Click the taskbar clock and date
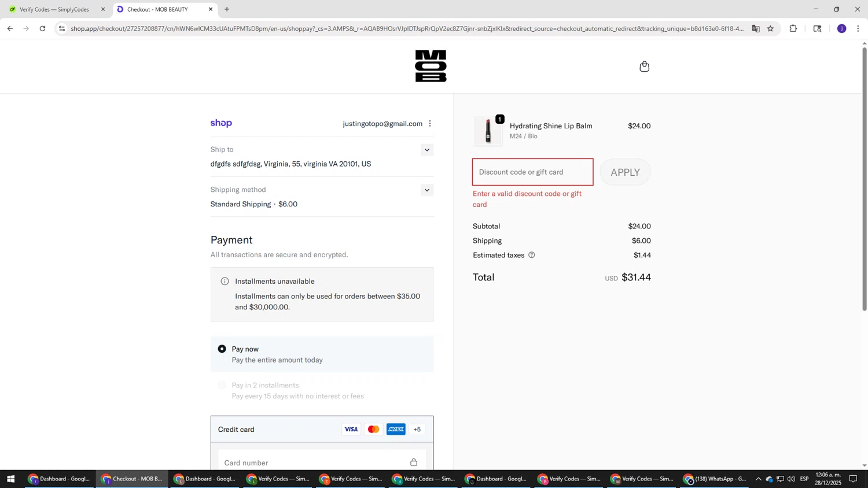Viewport: 868px width, 488px height. [x=828, y=479]
